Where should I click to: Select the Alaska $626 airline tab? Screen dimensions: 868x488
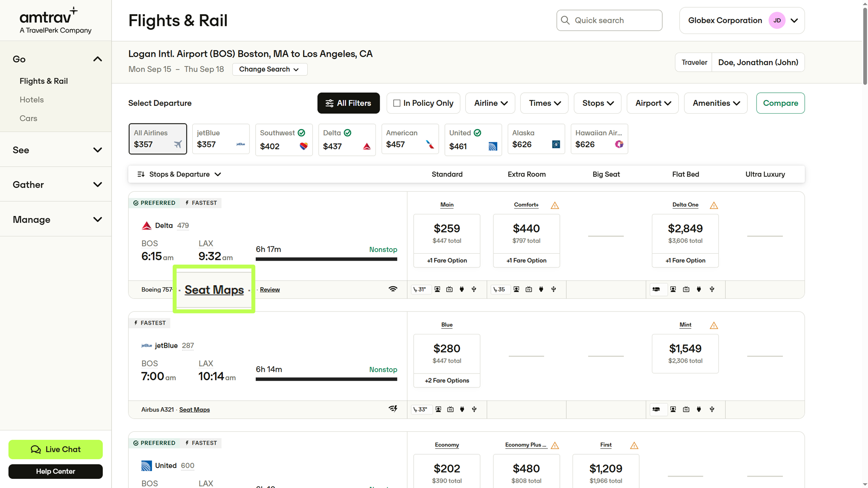coord(536,139)
